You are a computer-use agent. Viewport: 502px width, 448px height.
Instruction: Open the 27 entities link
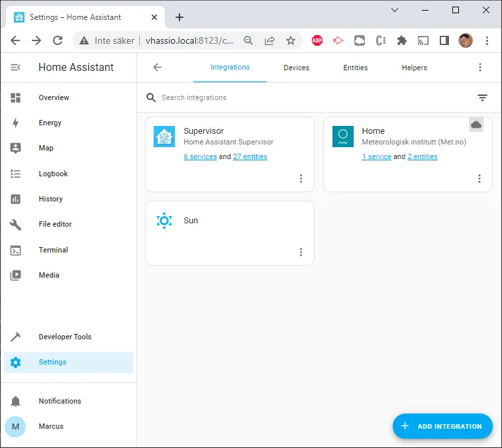(x=250, y=156)
